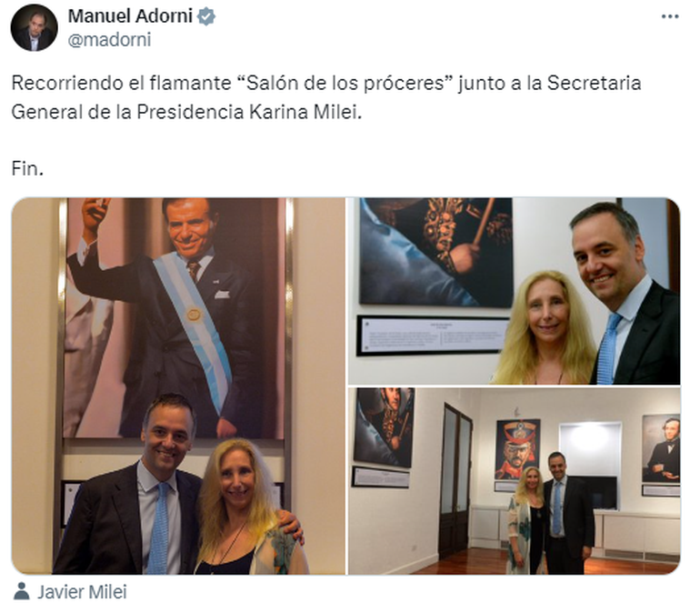This screenshot has height=613, width=700.
Task: Click "Karina Milei" in the tweet text
Action: [x=305, y=112]
